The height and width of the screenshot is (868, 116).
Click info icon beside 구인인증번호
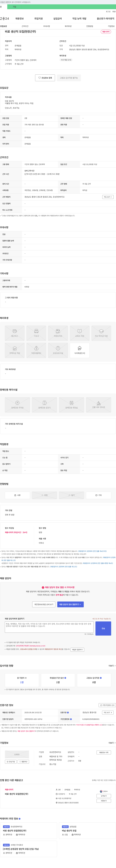(71, 719)
